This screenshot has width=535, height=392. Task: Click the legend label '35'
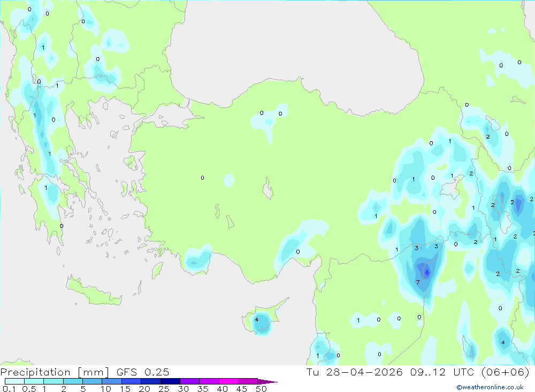tap(203, 389)
